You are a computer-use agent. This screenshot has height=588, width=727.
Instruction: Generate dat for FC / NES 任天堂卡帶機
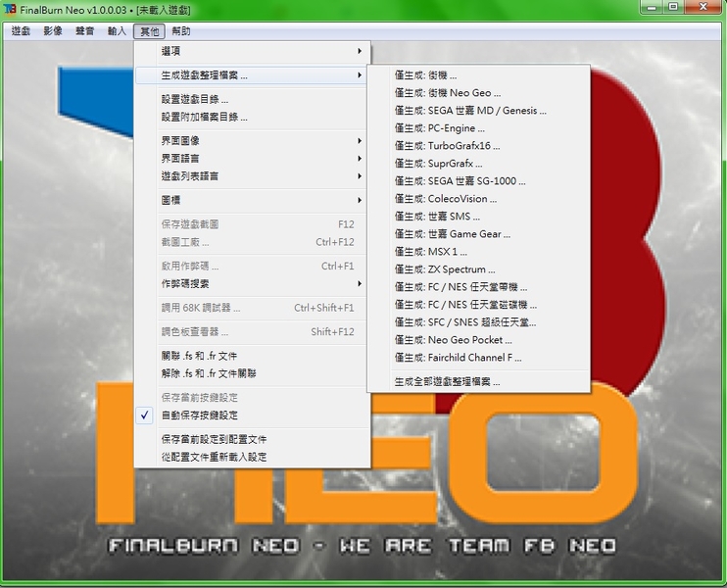point(478,286)
